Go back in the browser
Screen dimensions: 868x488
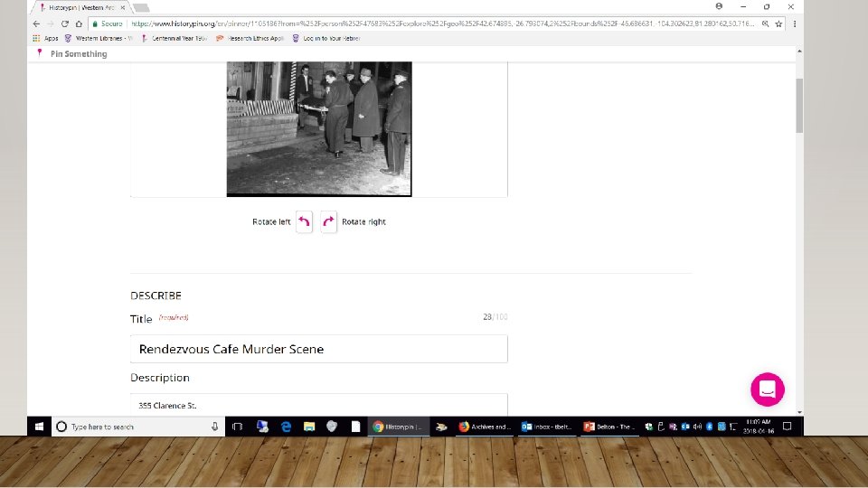(36, 23)
